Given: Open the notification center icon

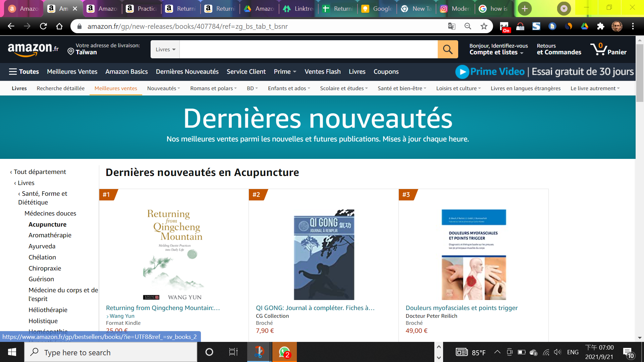Looking at the screenshot, I should click(628, 353).
